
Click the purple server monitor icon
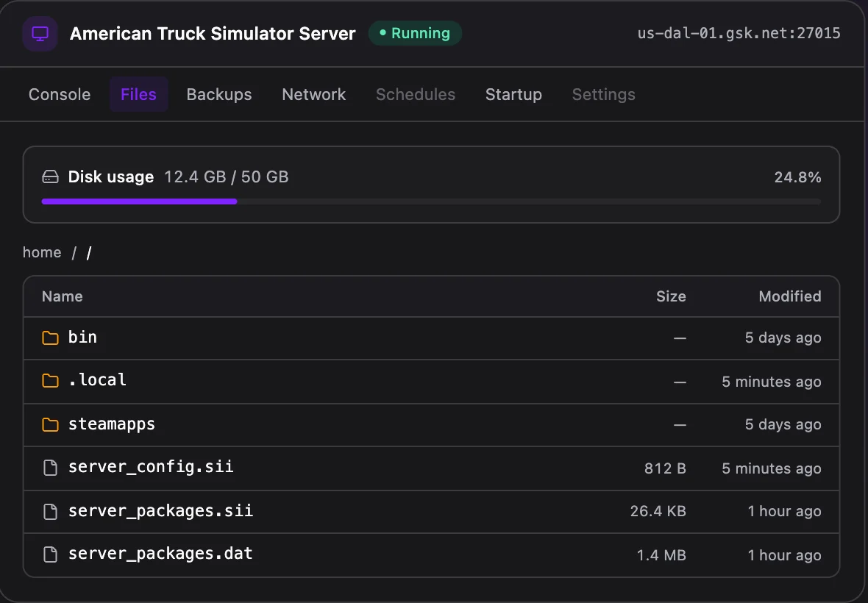(40, 34)
